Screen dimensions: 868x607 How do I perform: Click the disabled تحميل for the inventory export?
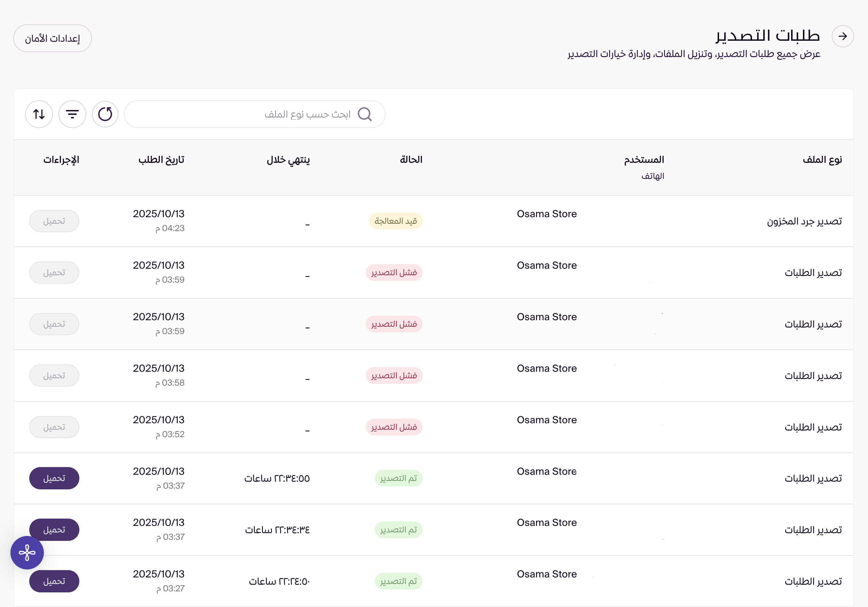click(54, 221)
